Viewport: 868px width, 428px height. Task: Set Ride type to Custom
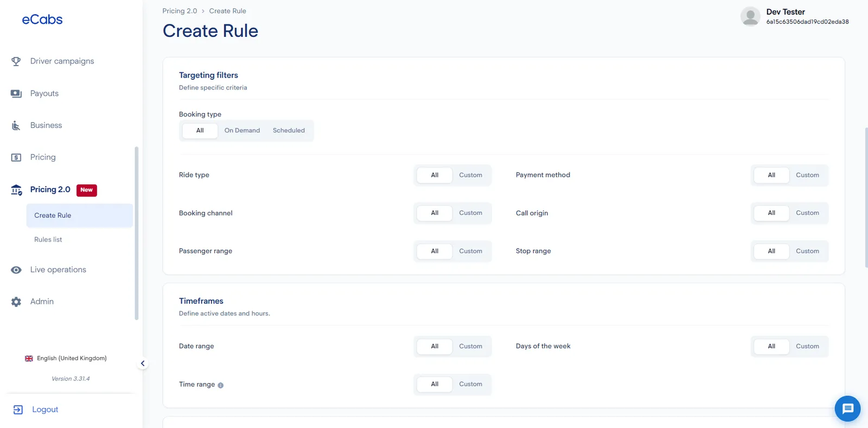[x=470, y=175]
